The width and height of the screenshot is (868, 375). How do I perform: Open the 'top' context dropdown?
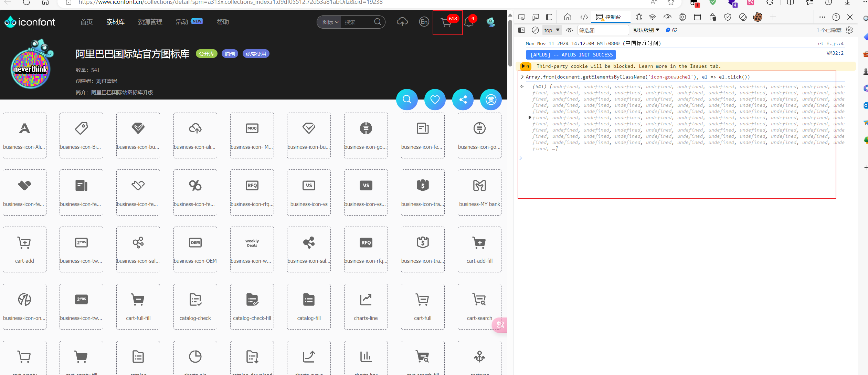pyautogui.click(x=552, y=30)
